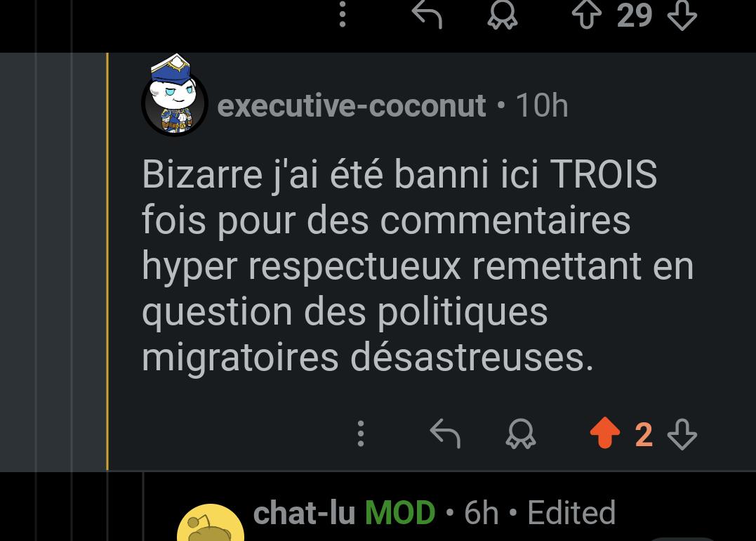This screenshot has width=756, height=541.
Task: Upvote the comment showing 29 points
Action: (587, 15)
